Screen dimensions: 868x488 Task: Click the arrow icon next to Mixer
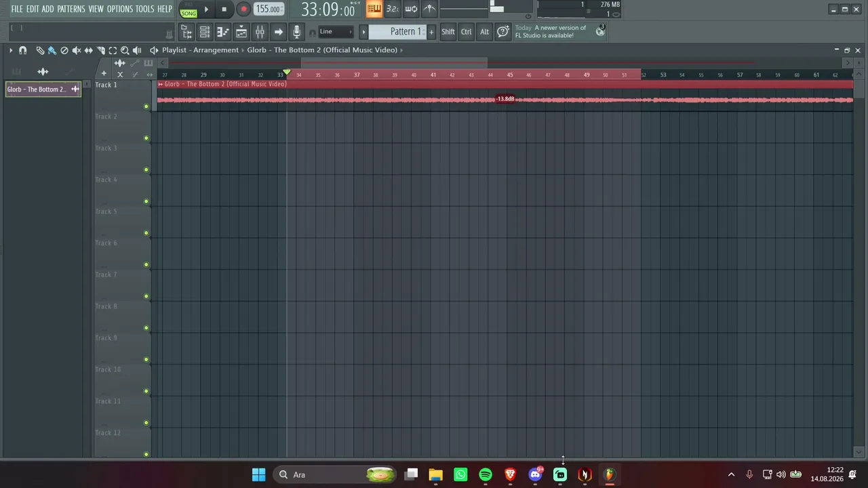click(x=278, y=32)
